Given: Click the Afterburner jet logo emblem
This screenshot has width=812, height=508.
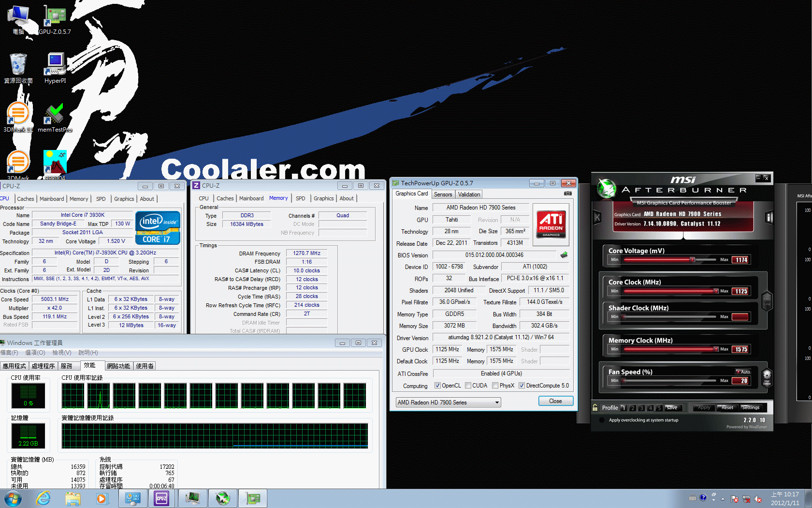Looking at the screenshot, I should point(606,188).
